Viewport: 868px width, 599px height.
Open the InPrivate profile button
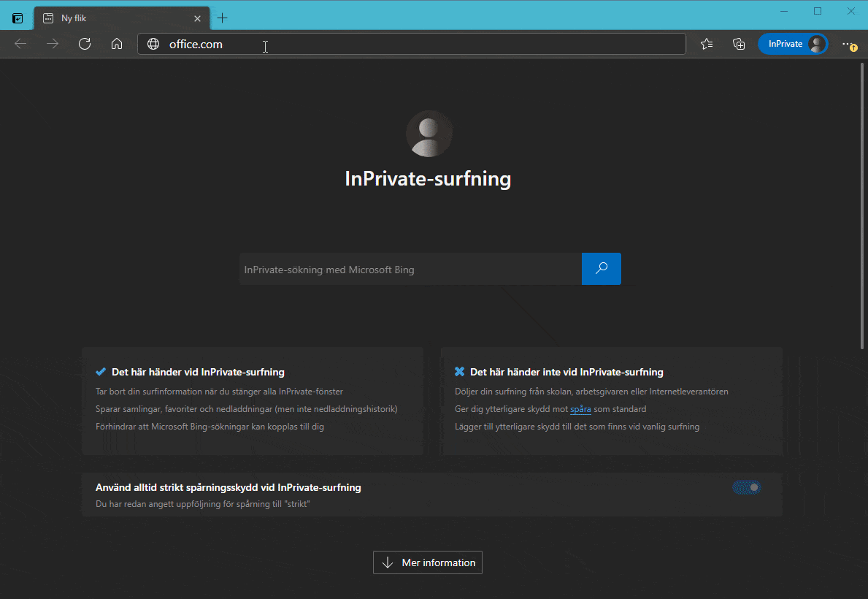(x=793, y=44)
